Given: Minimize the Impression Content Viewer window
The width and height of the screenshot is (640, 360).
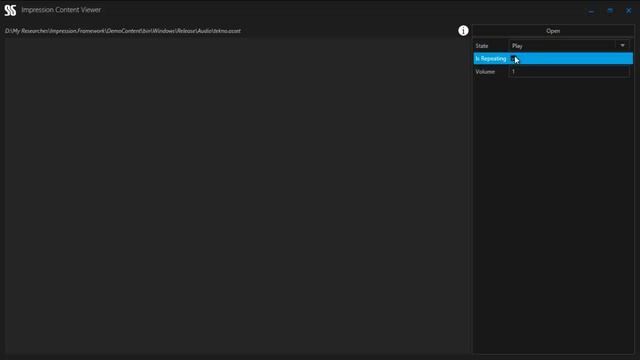Looking at the screenshot, I should pyautogui.click(x=591, y=11).
